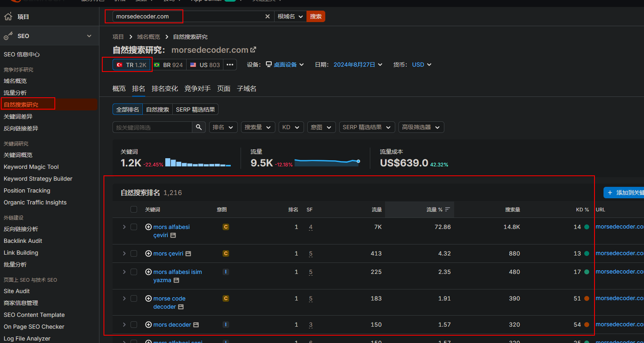Click the 按关键词筛选 filter input field

tap(152, 127)
